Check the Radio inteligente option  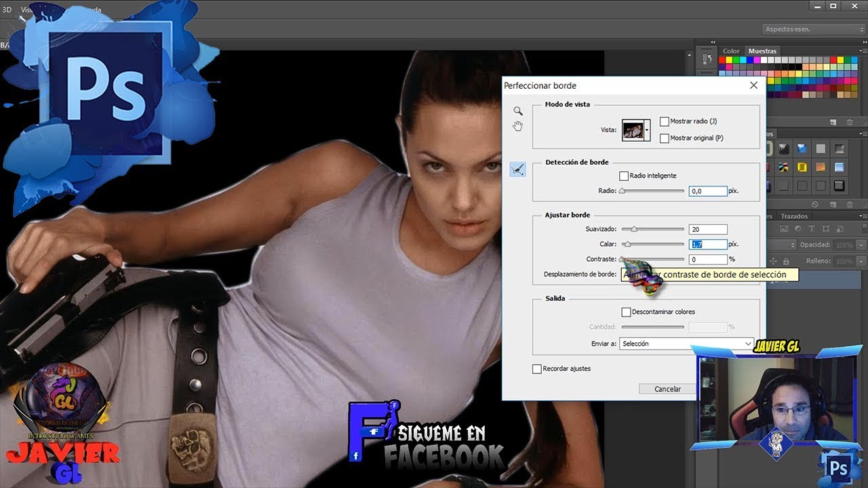pyautogui.click(x=624, y=176)
